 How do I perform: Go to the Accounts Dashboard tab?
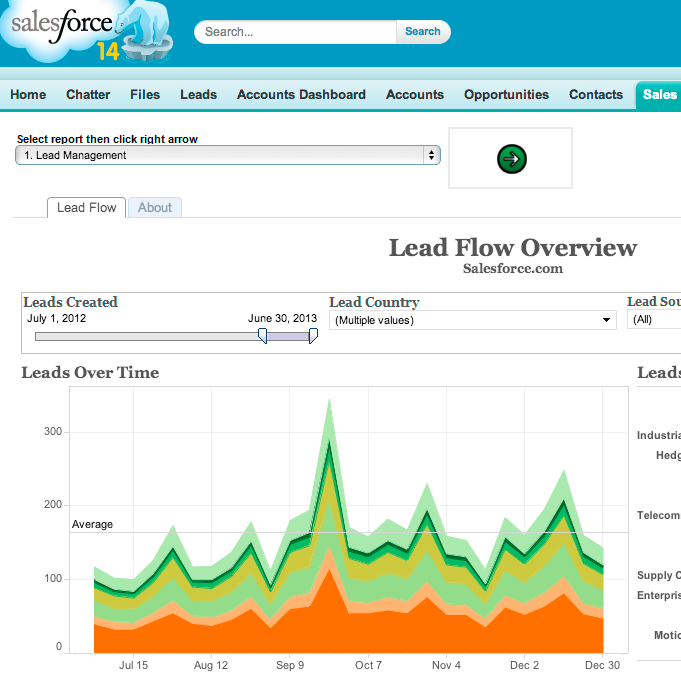301,95
